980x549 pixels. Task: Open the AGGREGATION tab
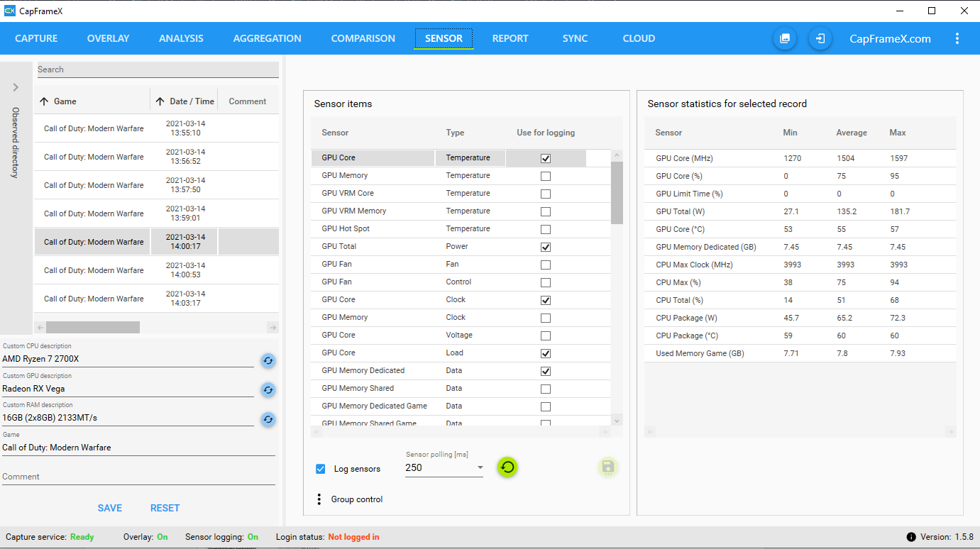(x=267, y=38)
